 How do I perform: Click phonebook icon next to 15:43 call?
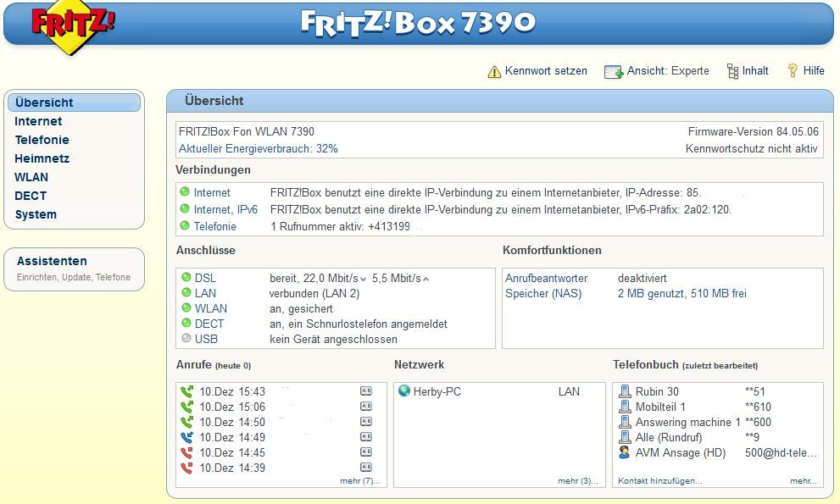pos(366,391)
